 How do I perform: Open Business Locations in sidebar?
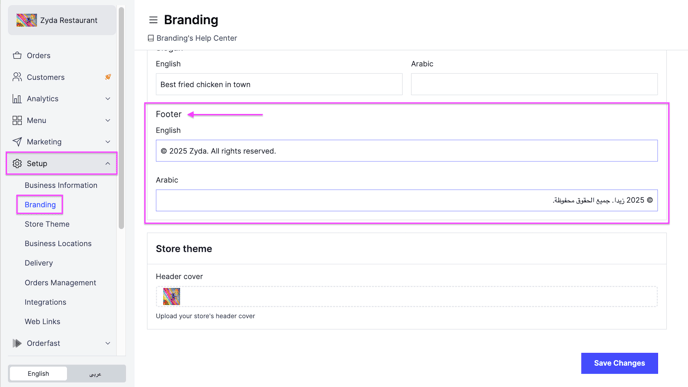58,244
